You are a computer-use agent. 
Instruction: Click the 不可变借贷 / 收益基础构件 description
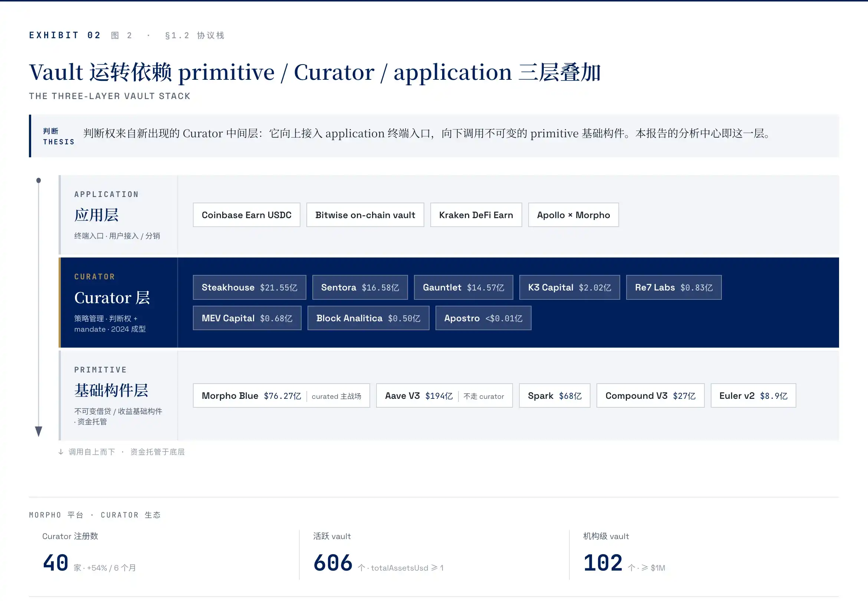(x=118, y=417)
